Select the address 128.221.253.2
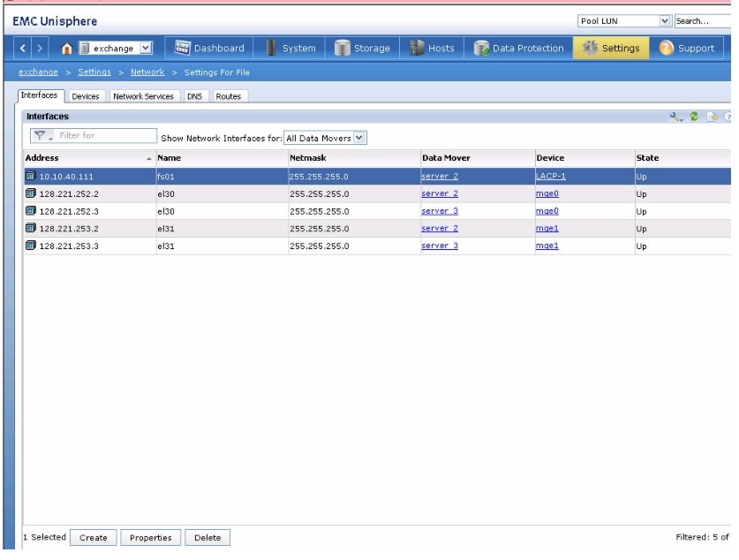 69,229
